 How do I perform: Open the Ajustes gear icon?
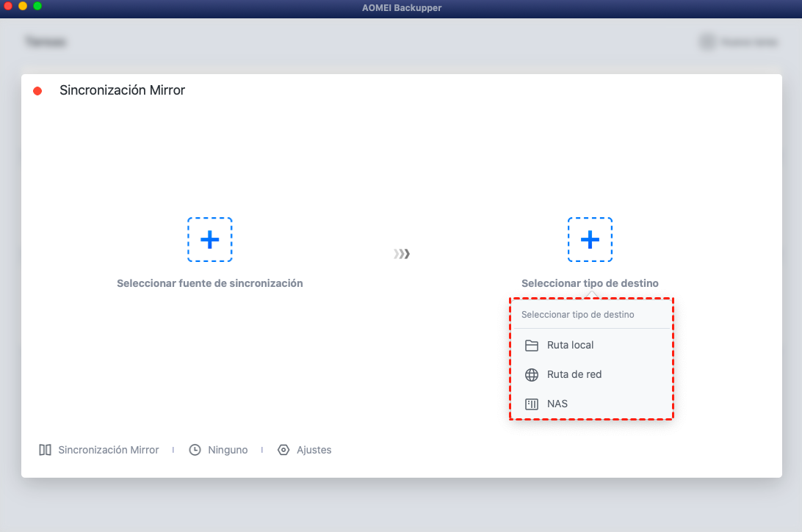[283, 450]
